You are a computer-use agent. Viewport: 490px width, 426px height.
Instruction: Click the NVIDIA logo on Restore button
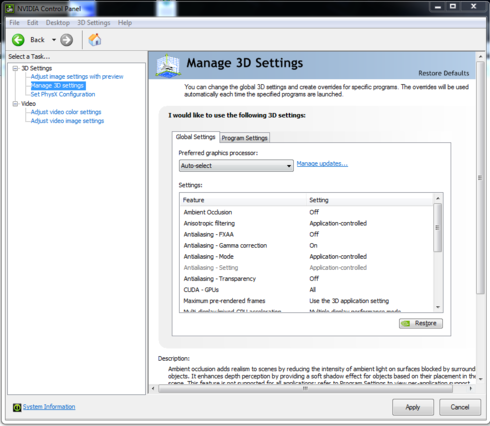406,323
